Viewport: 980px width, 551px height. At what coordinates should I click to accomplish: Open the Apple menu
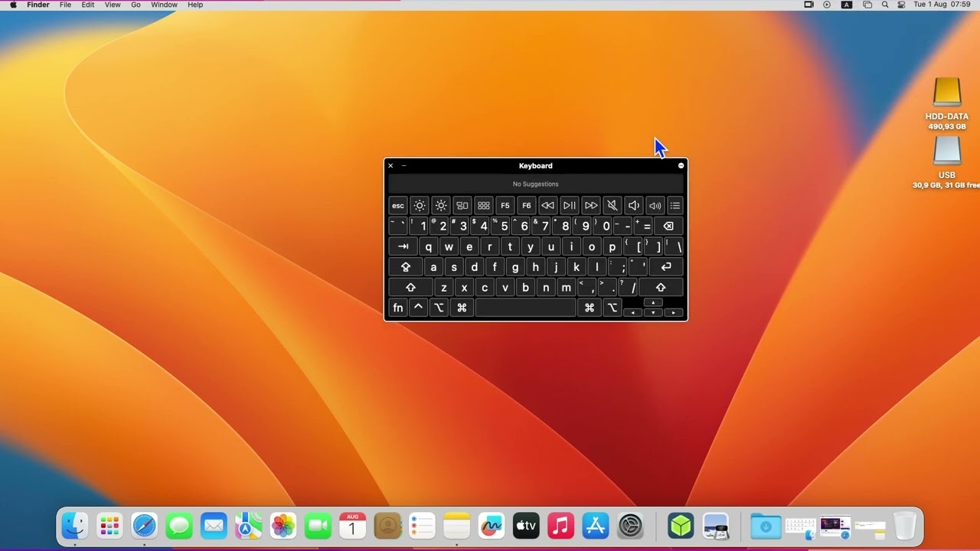[13, 5]
